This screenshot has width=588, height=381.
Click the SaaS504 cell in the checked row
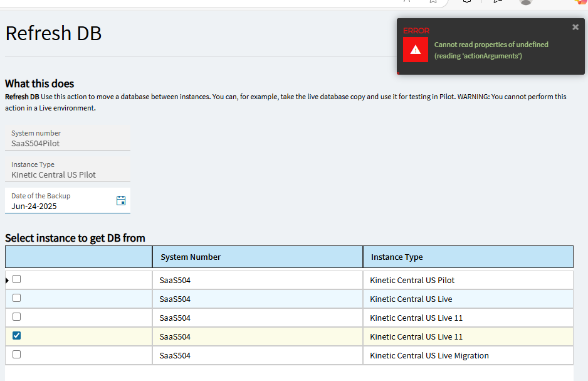pos(174,336)
